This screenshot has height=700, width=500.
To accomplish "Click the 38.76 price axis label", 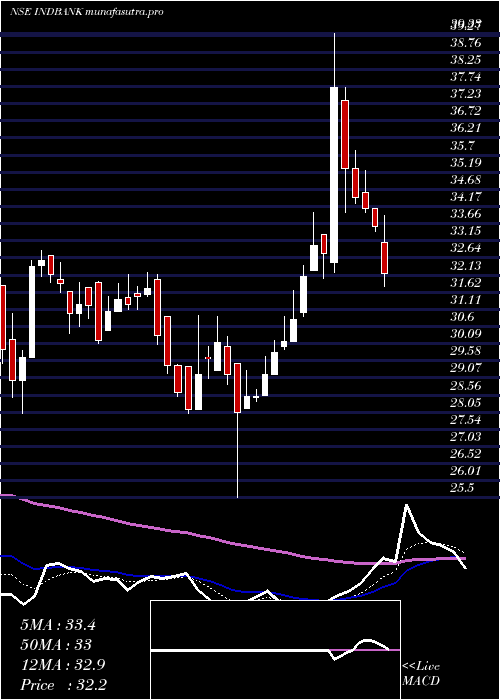I will coord(466,43).
